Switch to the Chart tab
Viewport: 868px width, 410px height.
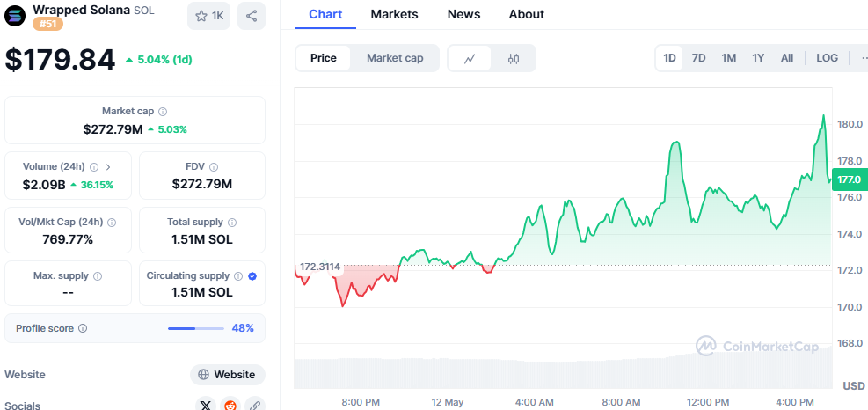325,14
